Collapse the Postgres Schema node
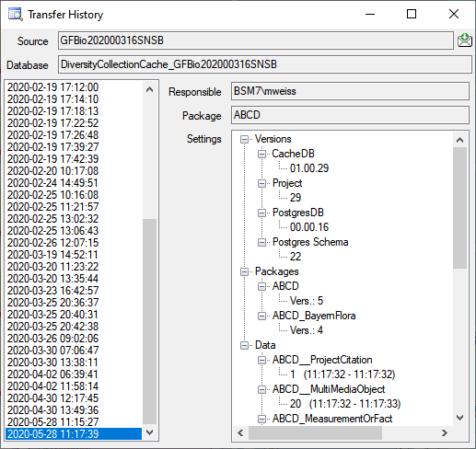This screenshot has height=449, width=476. click(261, 242)
